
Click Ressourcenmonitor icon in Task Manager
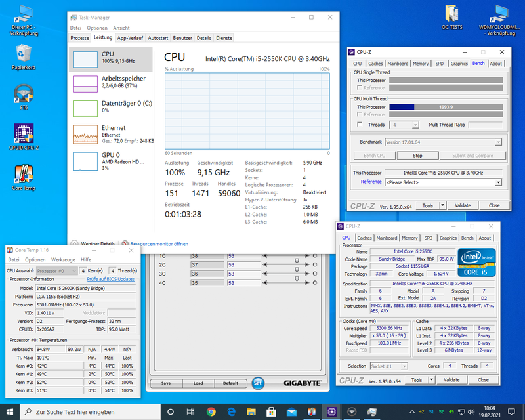[125, 243]
